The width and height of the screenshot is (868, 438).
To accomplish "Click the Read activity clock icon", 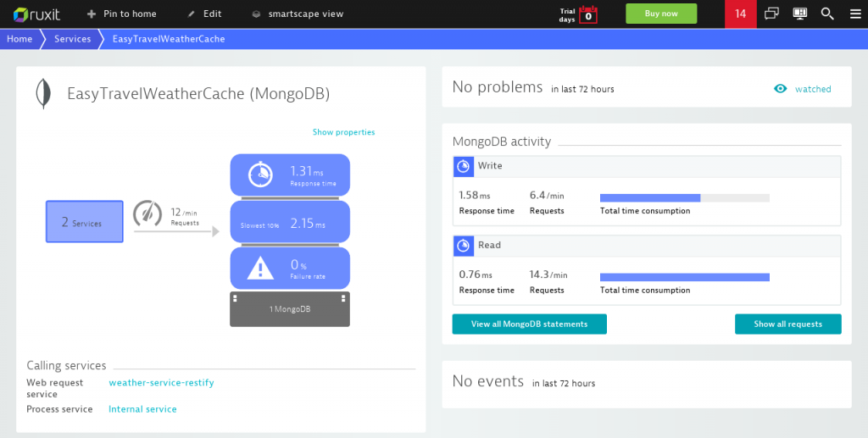I will [x=464, y=246].
